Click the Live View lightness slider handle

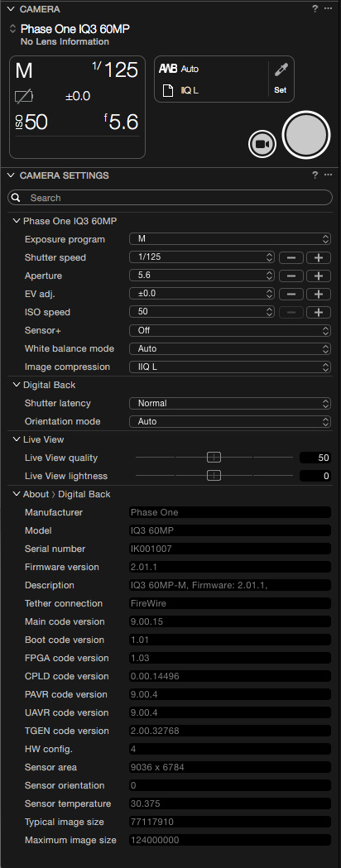click(x=214, y=476)
